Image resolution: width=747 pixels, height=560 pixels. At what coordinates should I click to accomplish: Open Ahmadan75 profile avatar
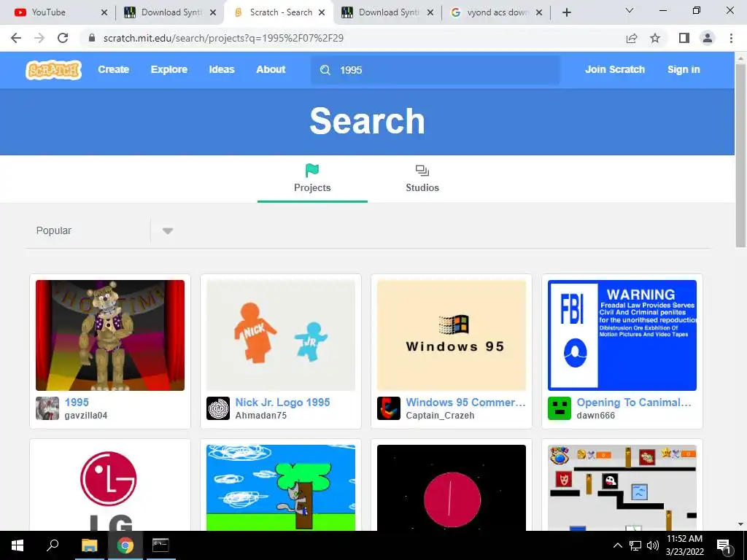click(x=217, y=408)
